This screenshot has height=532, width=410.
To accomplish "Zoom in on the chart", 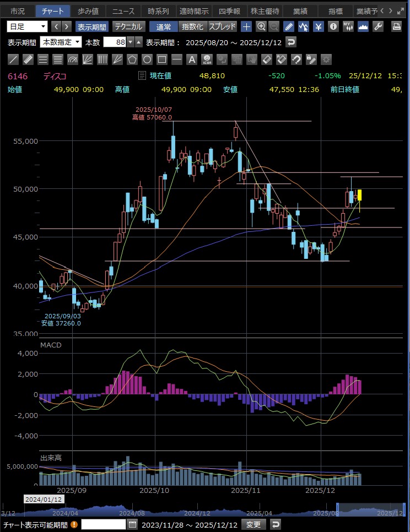I will 261,26.
